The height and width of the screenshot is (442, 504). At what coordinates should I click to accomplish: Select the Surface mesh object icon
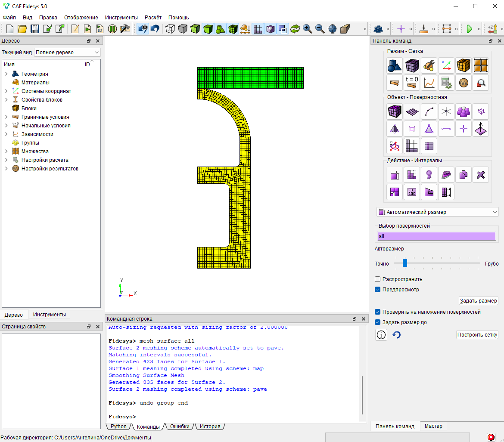tap(412, 111)
